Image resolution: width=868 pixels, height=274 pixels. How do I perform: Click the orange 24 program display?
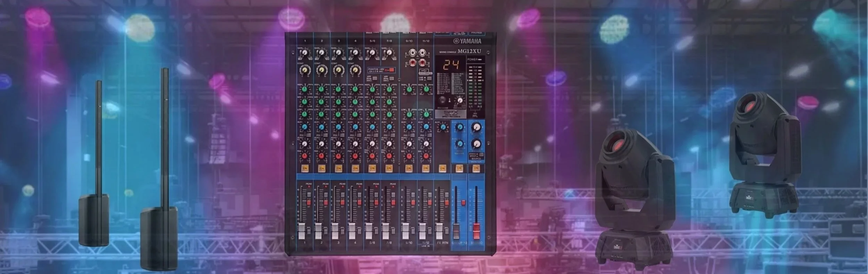pyautogui.click(x=451, y=65)
